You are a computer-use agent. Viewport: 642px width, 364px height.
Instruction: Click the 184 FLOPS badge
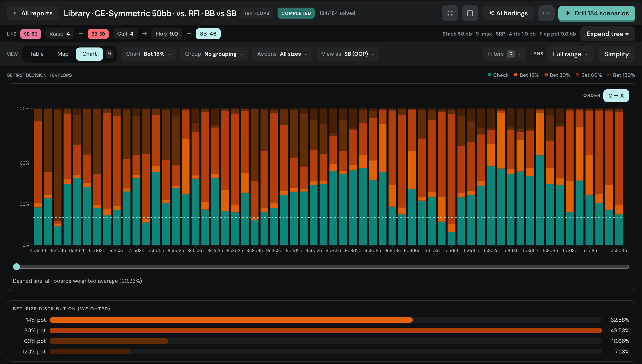coord(257,13)
